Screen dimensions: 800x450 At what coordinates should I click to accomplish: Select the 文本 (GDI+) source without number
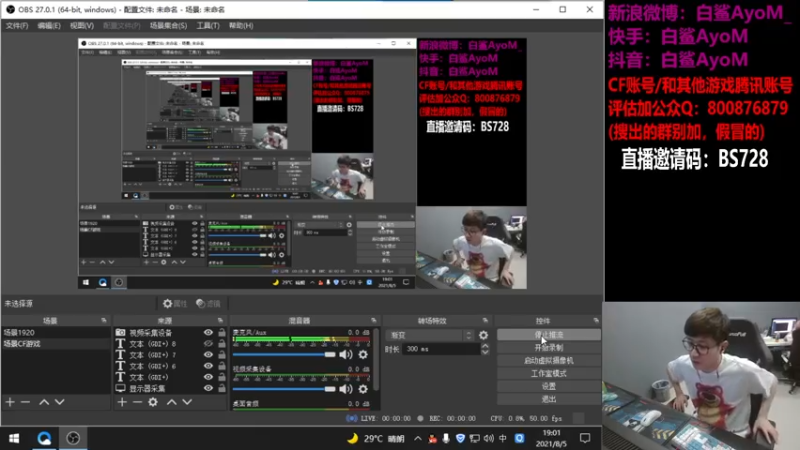148,377
